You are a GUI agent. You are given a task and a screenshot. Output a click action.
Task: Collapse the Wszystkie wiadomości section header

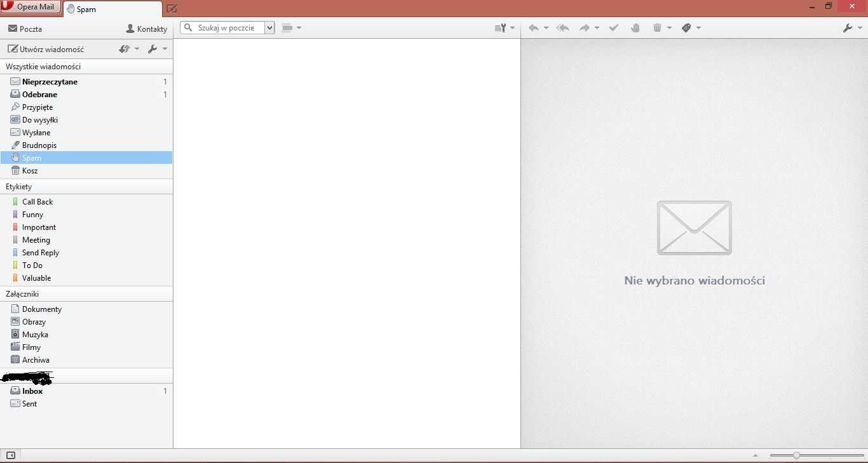(x=86, y=66)
